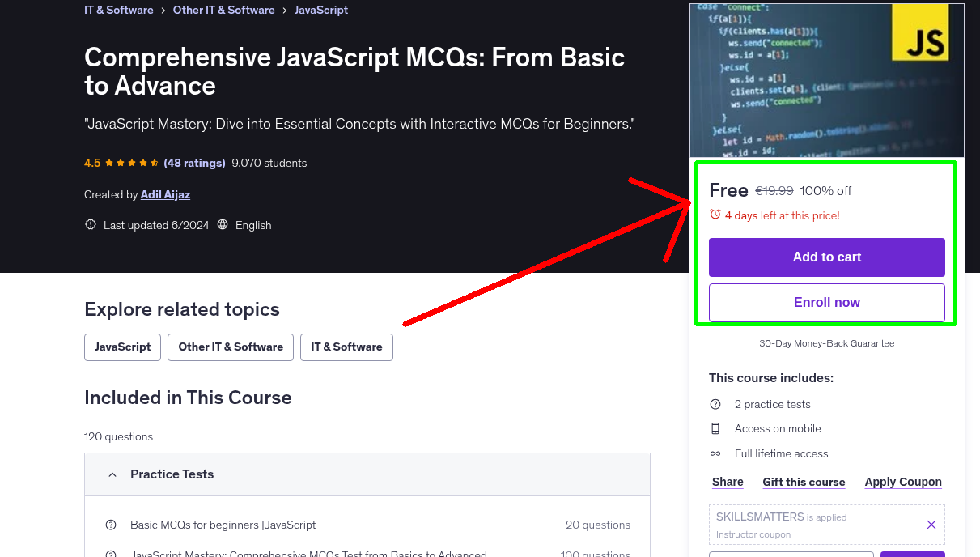Click the practice tests question-mark icon
The width and height of the screenshot is (980, 557).
pos(715,404)
